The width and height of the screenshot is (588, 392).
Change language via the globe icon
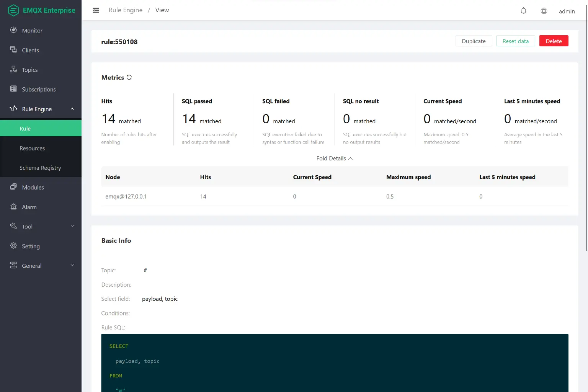(x=544, y=11)
